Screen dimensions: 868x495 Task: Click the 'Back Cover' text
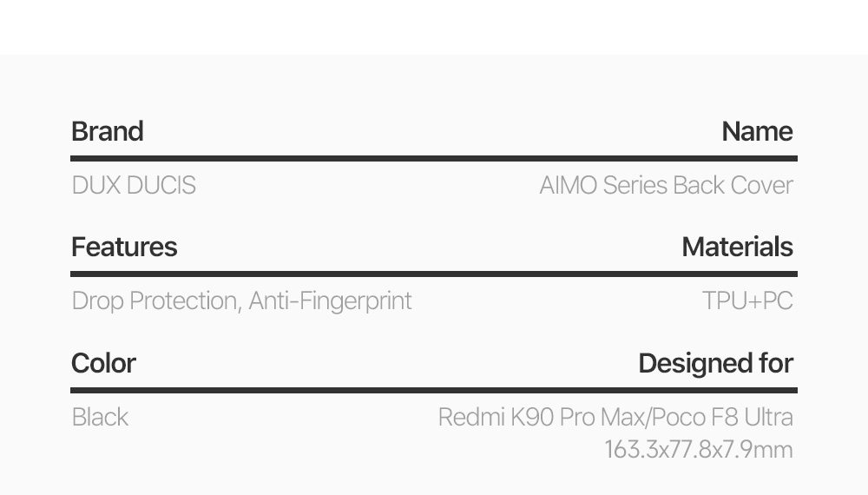(x=733, y=185)
